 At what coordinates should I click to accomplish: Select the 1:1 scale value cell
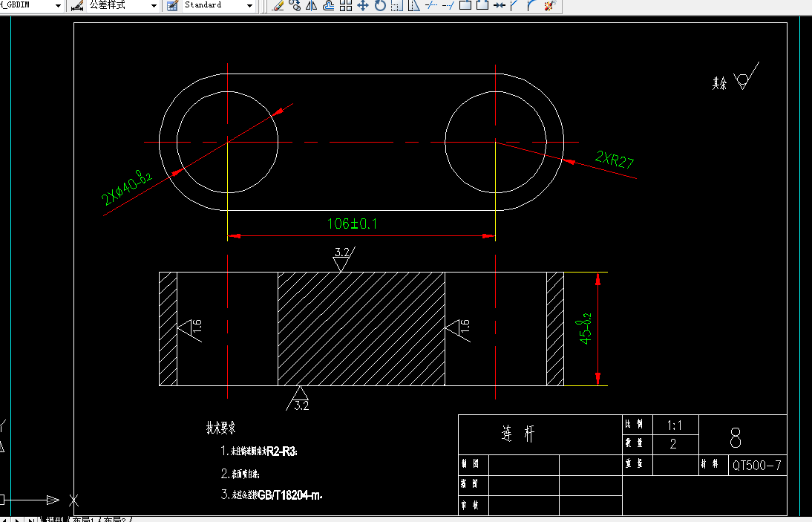tap(675, 425)
